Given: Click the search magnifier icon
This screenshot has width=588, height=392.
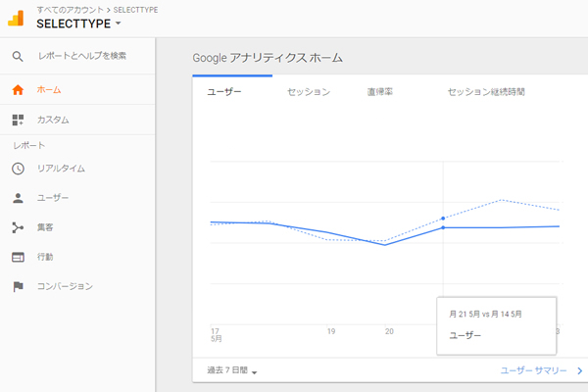Looking at the screenshot, I should 18,56.
